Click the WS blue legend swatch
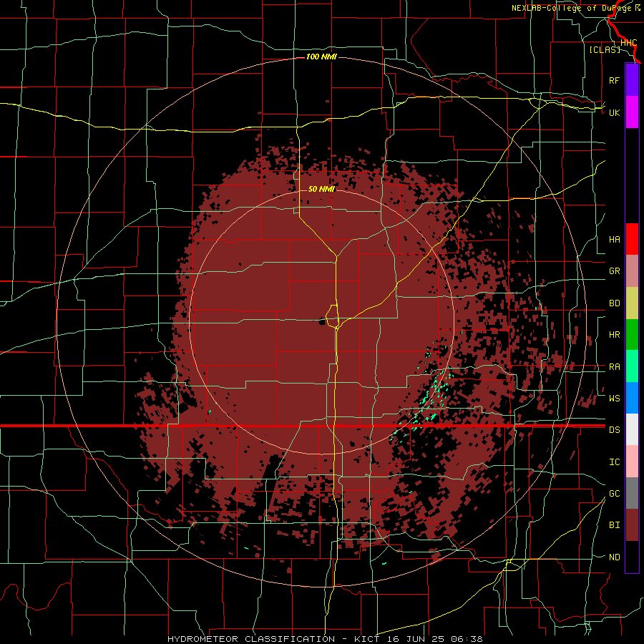644x644 pixels. point(632,398)
